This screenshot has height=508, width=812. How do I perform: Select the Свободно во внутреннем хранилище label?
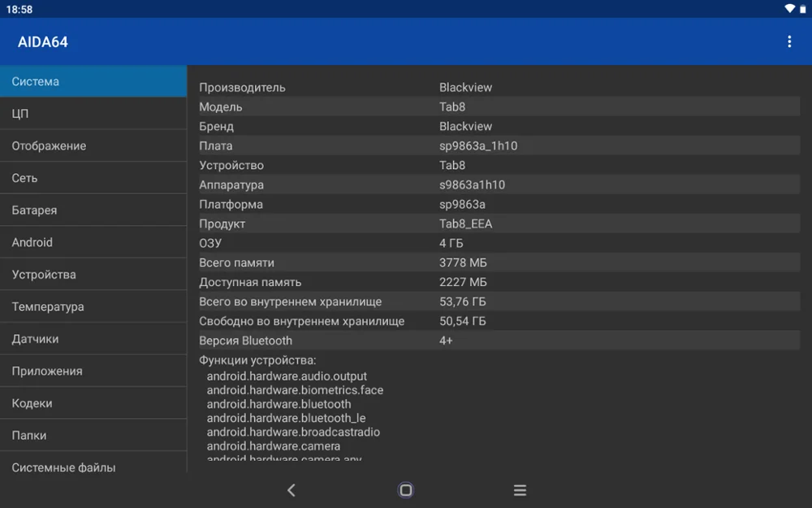(x=301, y=321)
